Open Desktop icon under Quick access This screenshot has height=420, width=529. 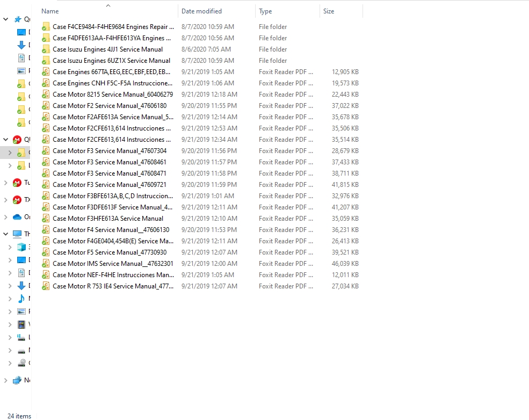(21, 32)
